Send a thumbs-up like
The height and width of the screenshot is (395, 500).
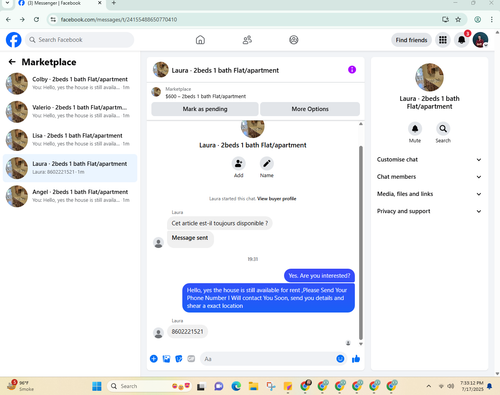point(356,359)
